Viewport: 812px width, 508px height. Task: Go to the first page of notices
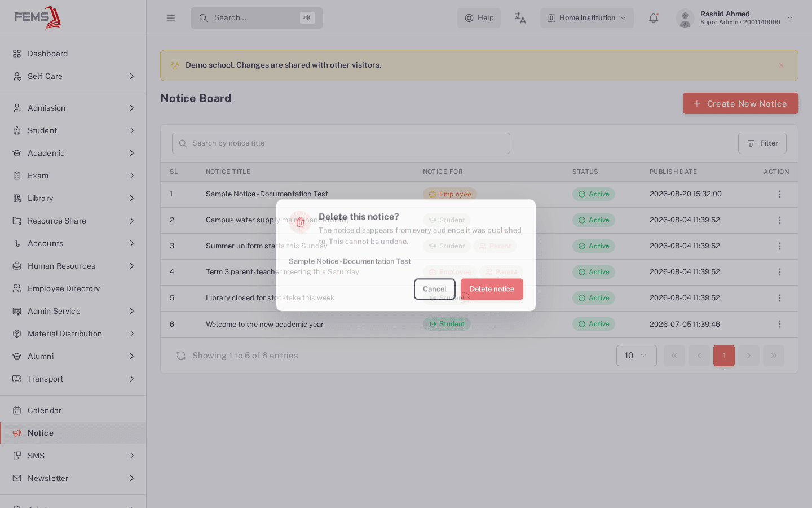pos(674,356)
